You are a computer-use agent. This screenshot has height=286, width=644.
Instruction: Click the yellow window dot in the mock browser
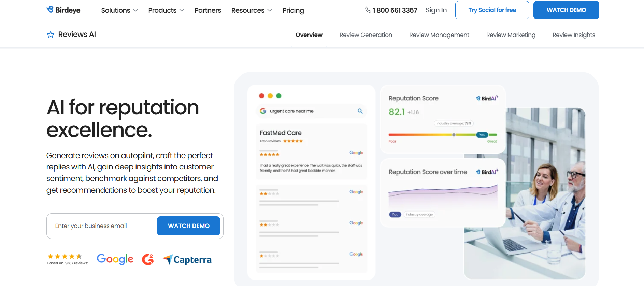coord(270,96)
